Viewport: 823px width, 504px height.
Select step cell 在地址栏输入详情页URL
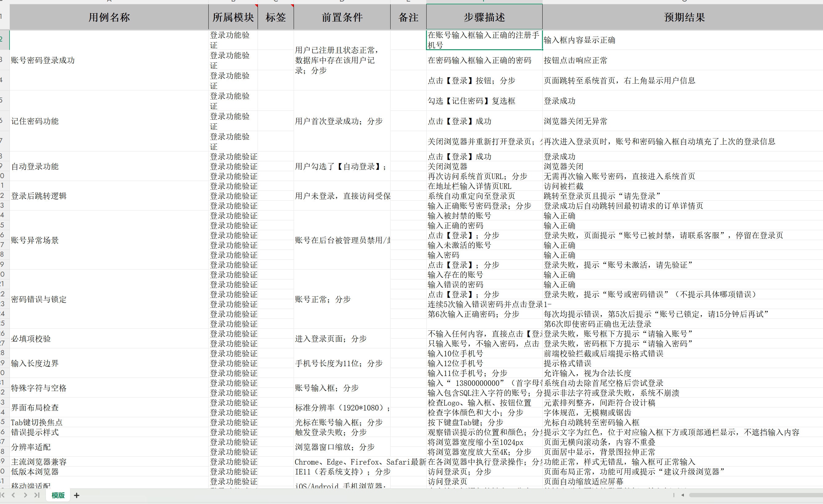point(484,186)
